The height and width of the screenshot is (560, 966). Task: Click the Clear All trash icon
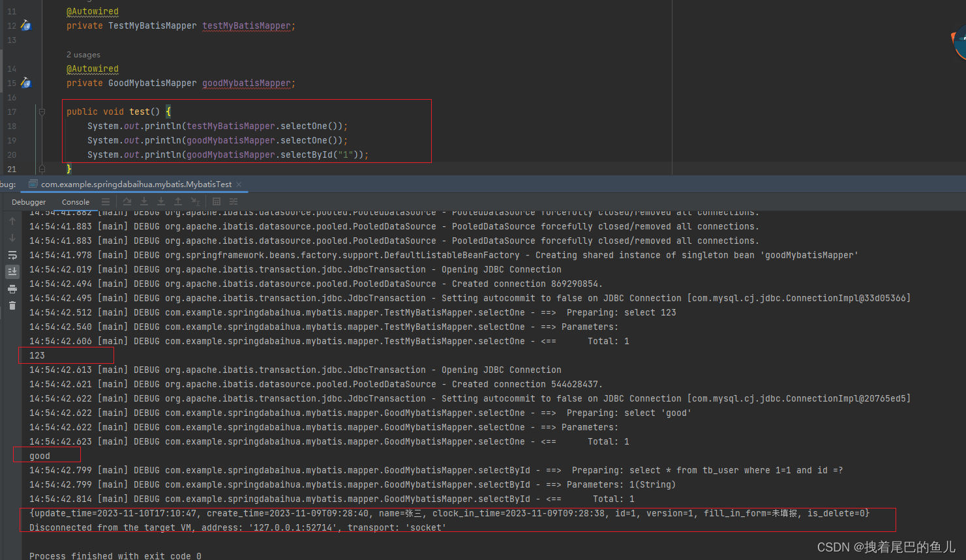12,306
